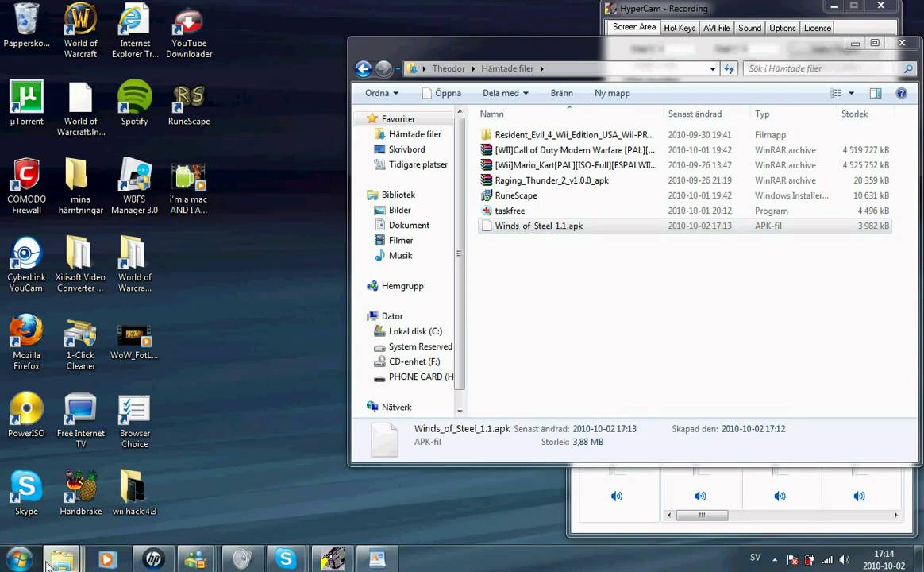Screen dimensions: 924x572
Task: Expand the address bar history dropdown
Action: (x=712, y=69)
